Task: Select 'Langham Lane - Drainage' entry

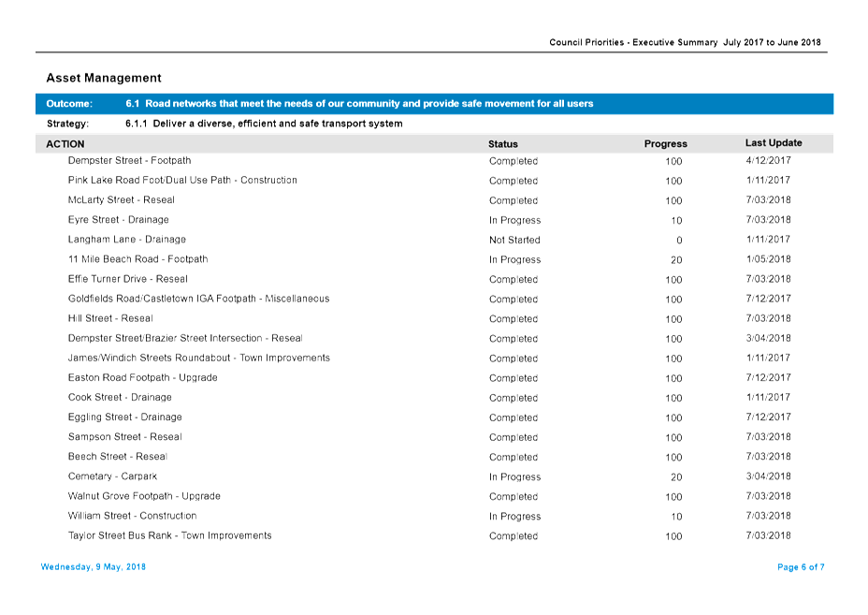Action: coord(127,240)
